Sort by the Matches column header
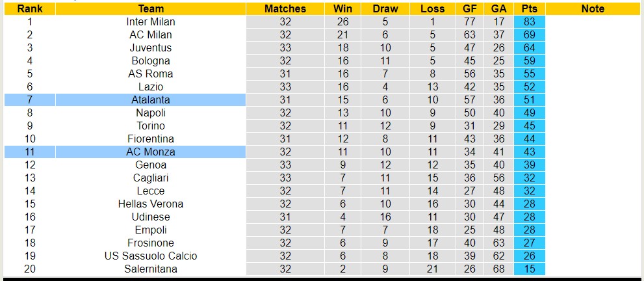Image resolution: width=644 pixels, height=281 pixels. coord(285,9)
